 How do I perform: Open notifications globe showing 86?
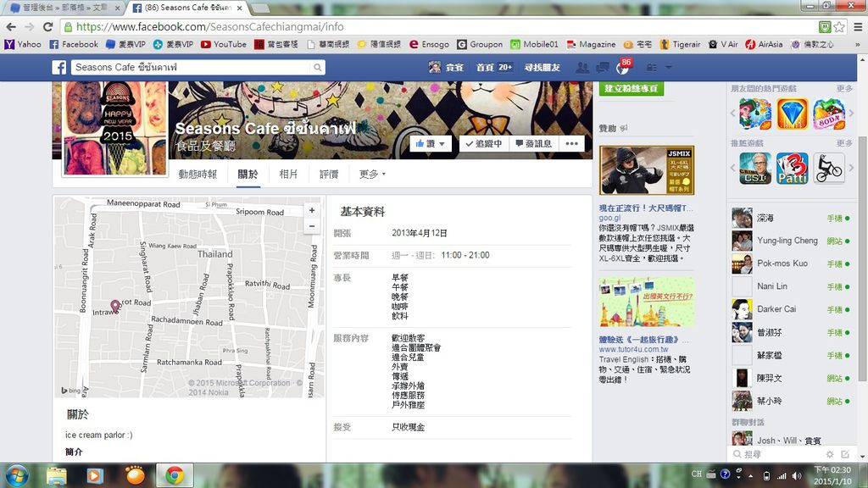(x=623, y=68)
